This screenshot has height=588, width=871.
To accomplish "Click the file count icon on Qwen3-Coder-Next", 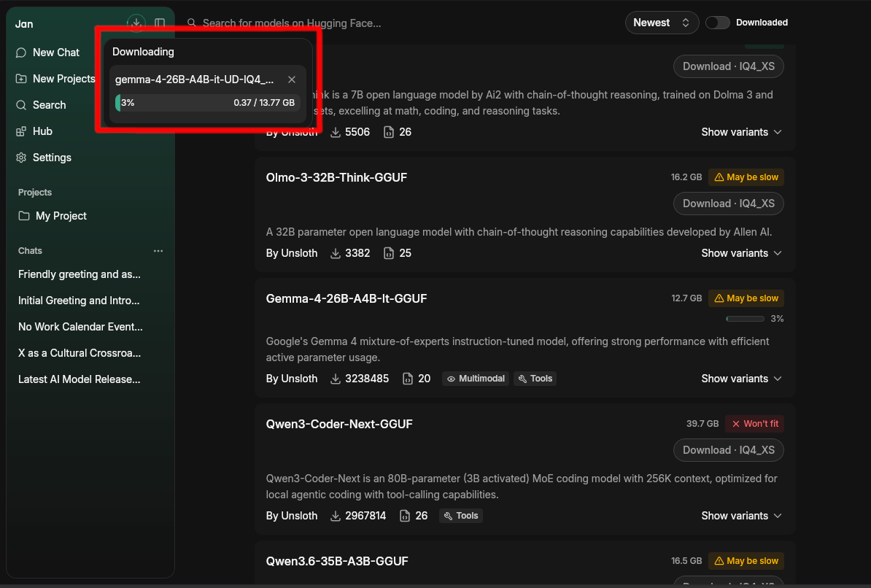I will [x=405, y=516].
